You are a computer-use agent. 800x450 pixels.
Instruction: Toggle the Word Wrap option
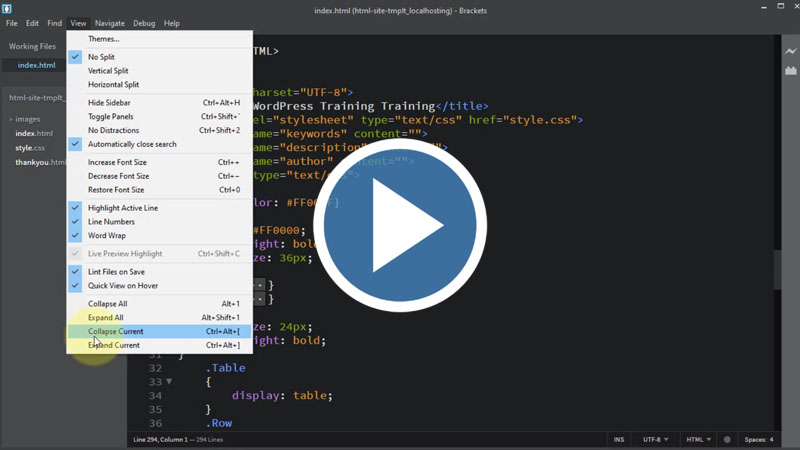106,236
